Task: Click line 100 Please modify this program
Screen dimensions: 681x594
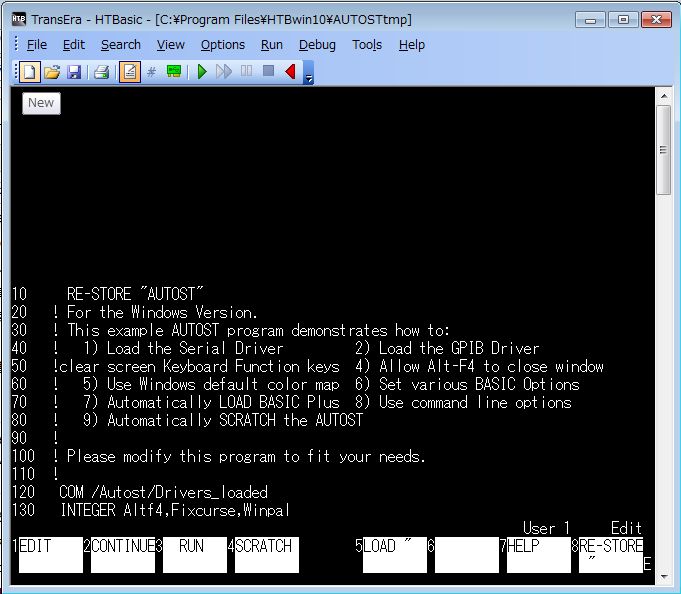Action: click(x=218, y=456)
